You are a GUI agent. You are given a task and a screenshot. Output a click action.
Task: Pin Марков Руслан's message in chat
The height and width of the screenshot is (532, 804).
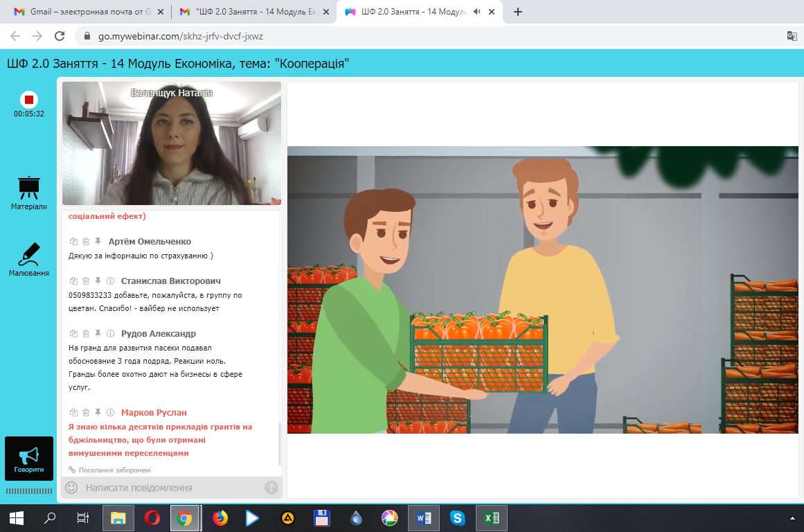[98, 413]
